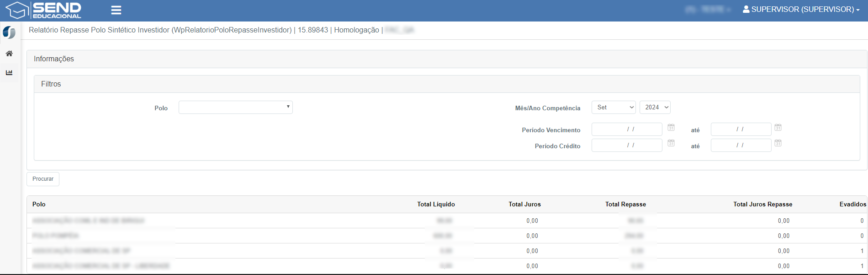Open the reports chart icon in sidebar
Image resolution: width=868 pixels, height=275 pixels.
tap(9, 72)
